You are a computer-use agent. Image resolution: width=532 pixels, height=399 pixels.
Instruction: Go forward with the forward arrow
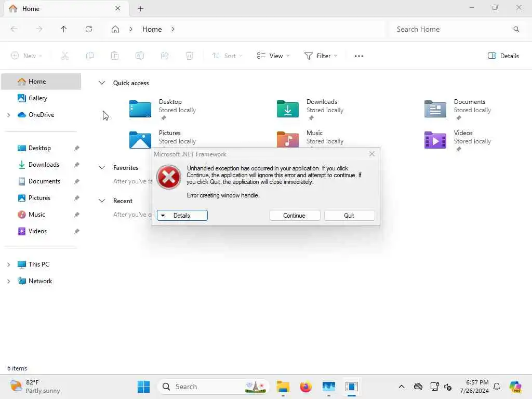[39, 29]
